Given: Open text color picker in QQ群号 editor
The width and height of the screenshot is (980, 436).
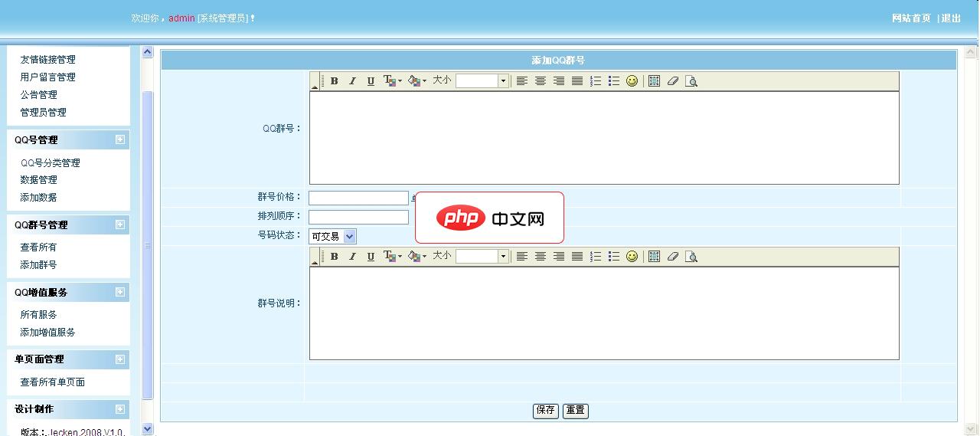Looking at the screenshot, I should [392, 81].
